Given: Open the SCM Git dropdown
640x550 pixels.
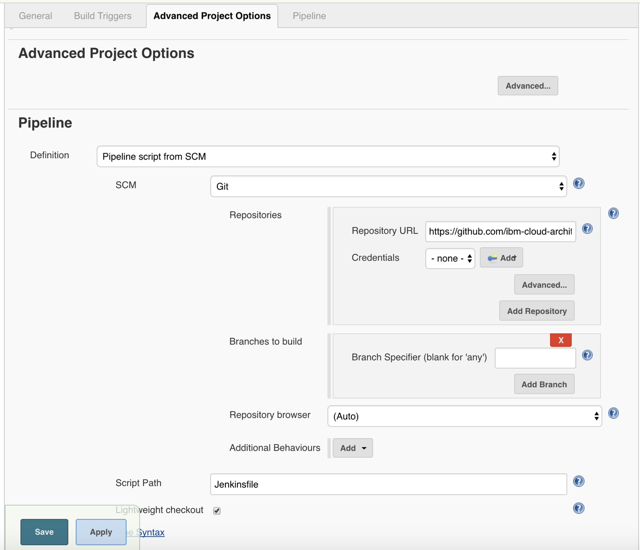Looking at the screenshot, I should tap(388, 186).
